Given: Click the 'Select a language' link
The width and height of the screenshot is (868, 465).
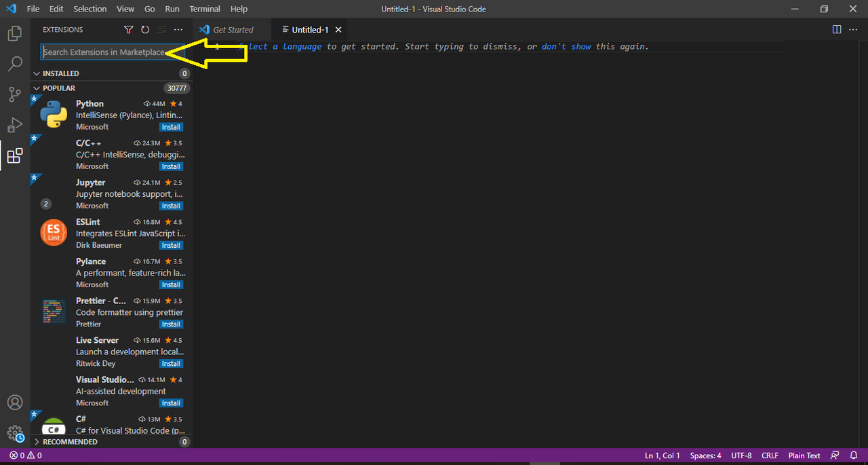Looking at the screenshot, I should pos(280,47).
